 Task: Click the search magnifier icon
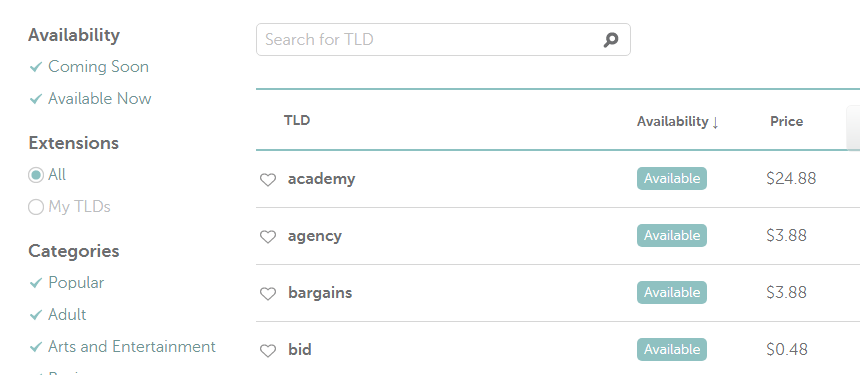(x=611, y=40)
